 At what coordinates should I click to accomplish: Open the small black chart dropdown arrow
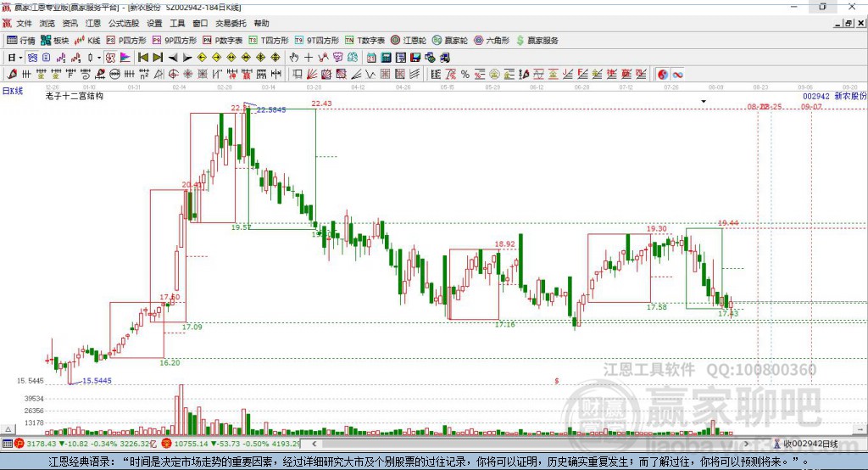(x=704, y=102)
